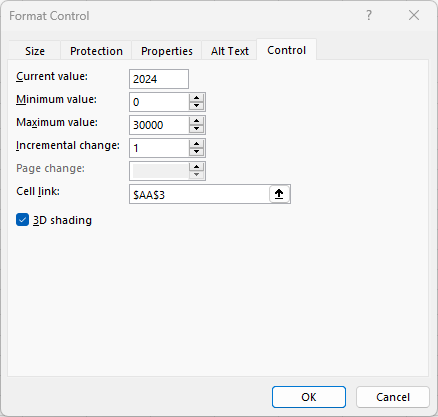Click the Cancel button
Viewport: 438px width, 417px height.
393,397
